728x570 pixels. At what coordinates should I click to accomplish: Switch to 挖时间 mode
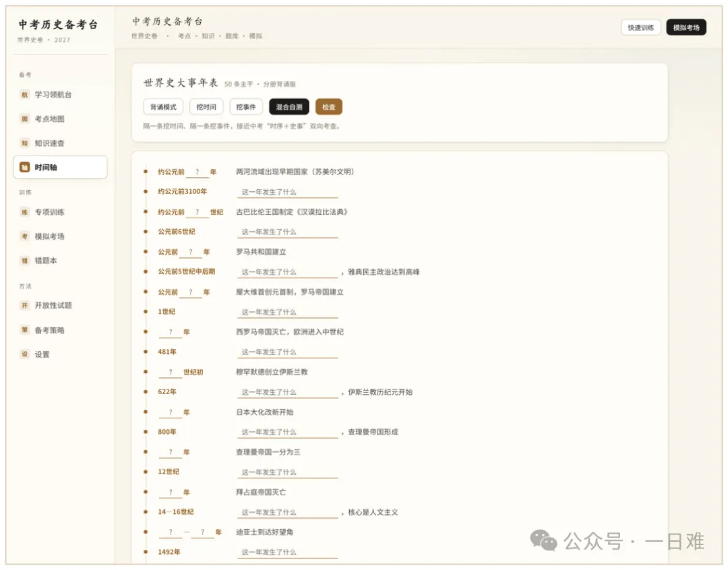(206, 106)
